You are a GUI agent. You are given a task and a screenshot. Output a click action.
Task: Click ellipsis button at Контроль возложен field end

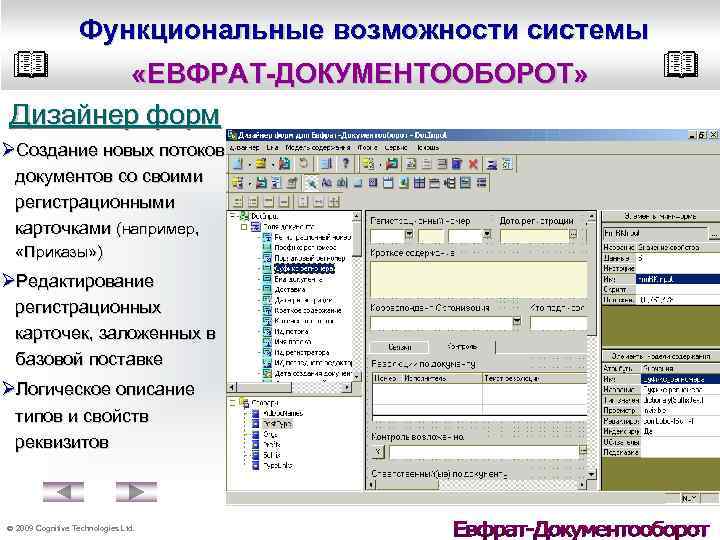click(x=583, y=451)
